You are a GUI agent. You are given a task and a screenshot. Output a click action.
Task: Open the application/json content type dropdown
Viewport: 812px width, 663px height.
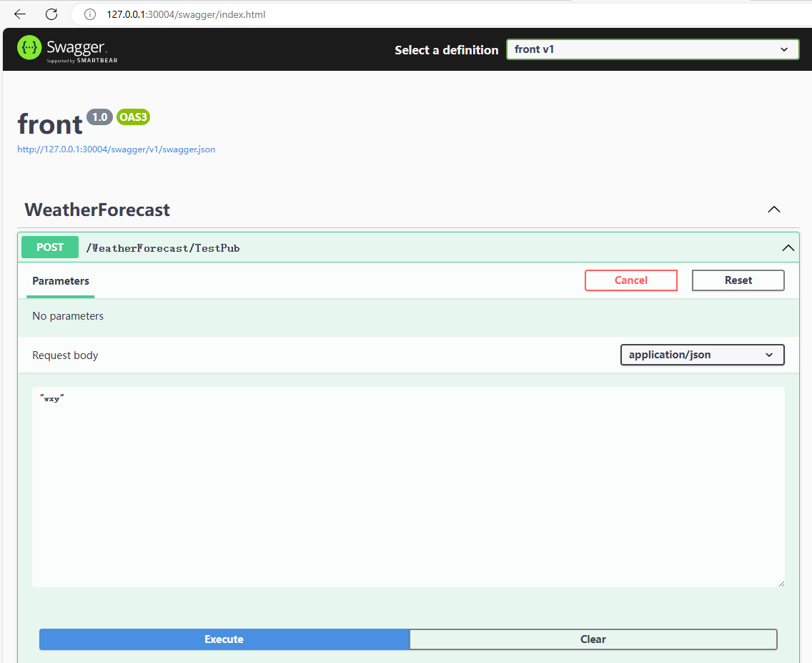(702, 355)
